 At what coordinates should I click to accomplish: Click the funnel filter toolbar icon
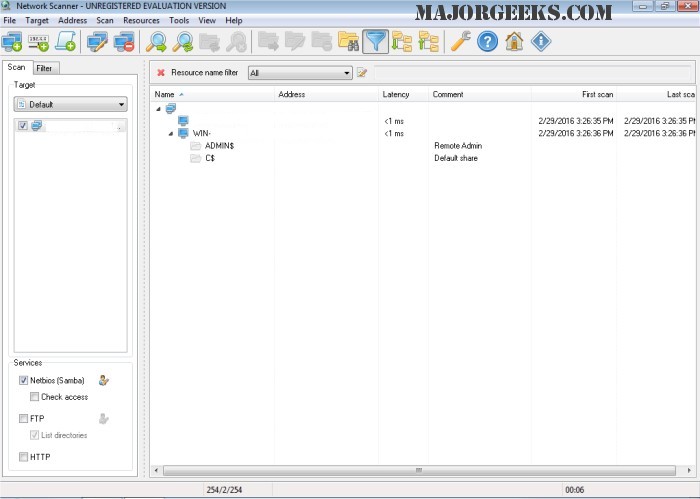(x=375, y=41)
